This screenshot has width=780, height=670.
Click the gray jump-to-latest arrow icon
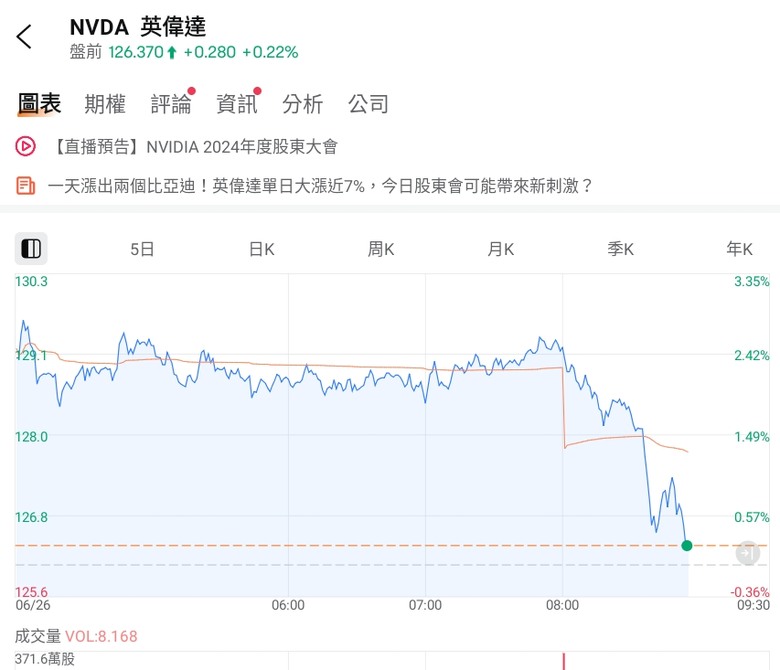point(747,553)
